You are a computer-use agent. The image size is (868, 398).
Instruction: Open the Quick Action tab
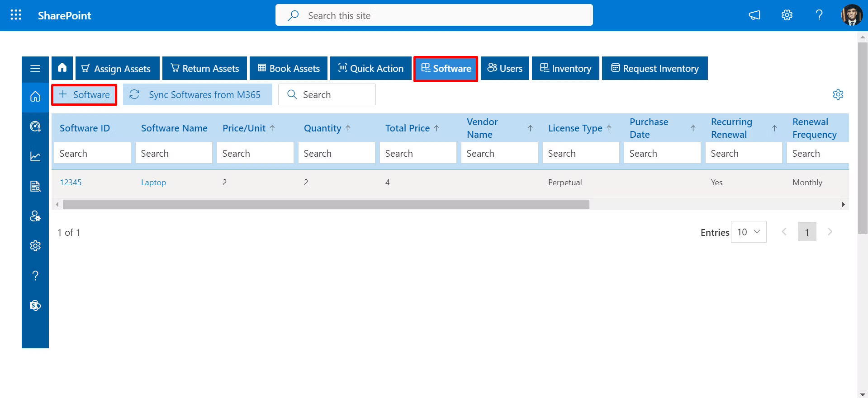click(371, 68)
